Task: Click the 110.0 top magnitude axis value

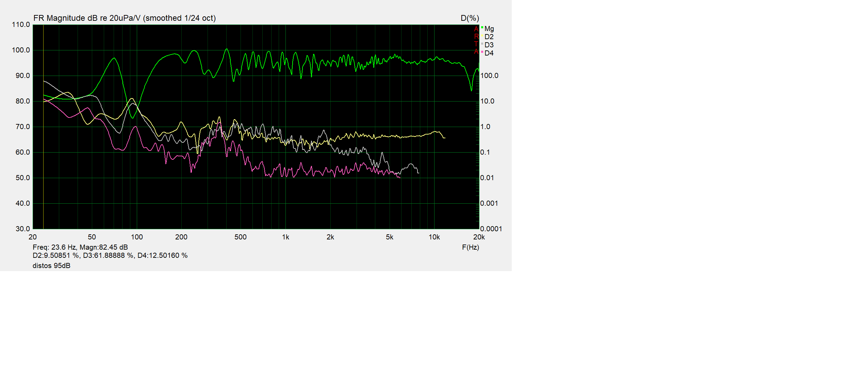Action: point(21,25)
